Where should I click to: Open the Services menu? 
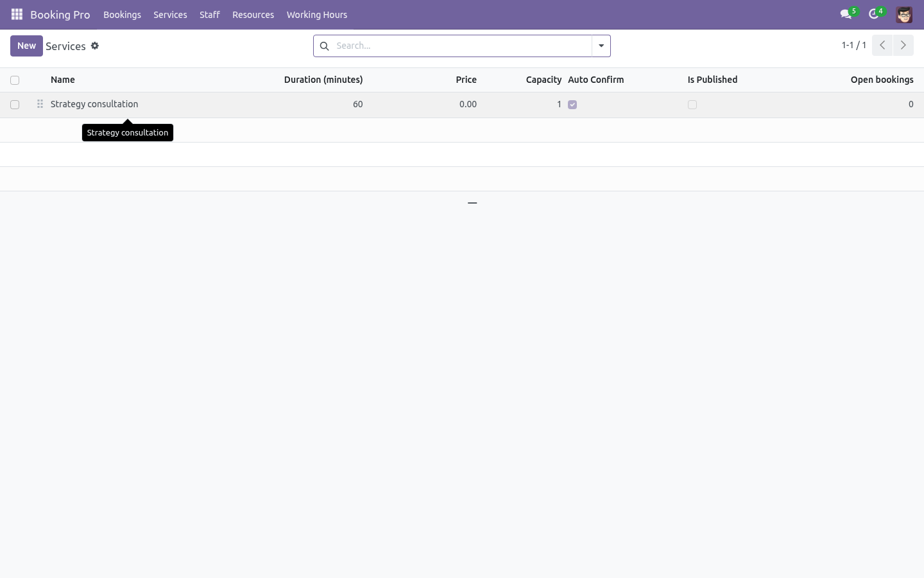170,15
